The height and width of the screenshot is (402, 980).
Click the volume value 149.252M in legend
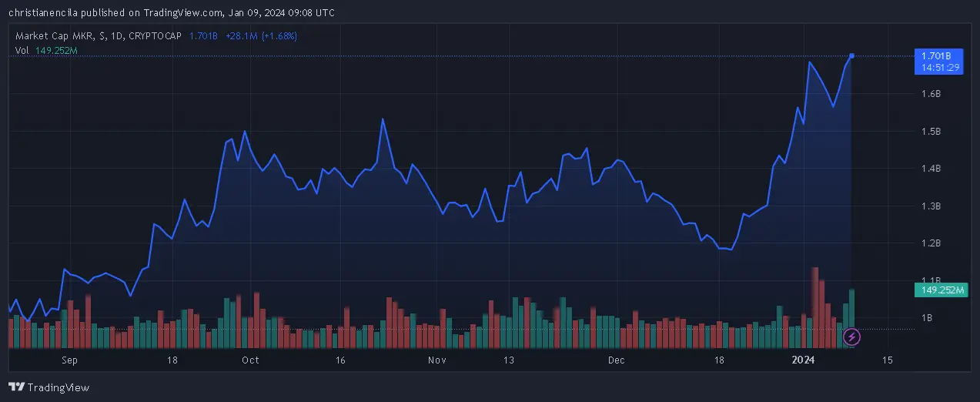click(56, 50)
